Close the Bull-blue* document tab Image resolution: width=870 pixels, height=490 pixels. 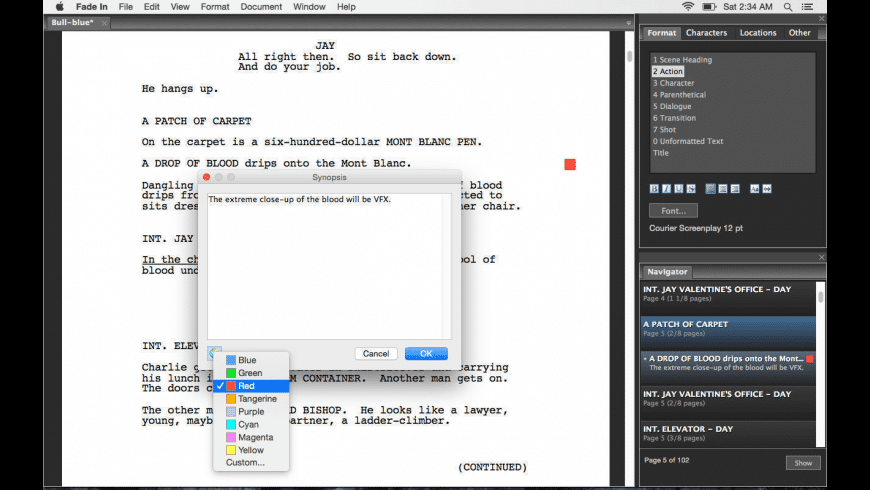click(104, 23)
